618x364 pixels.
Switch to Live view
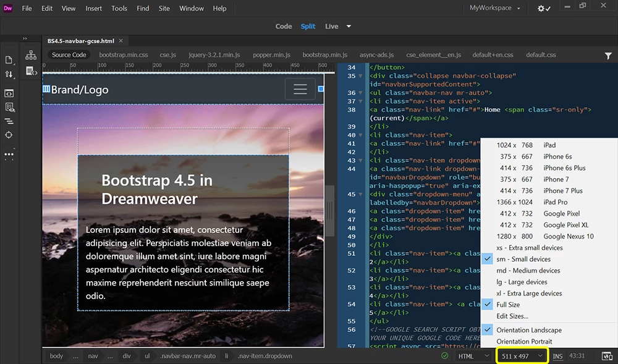(x=331, y=27)
